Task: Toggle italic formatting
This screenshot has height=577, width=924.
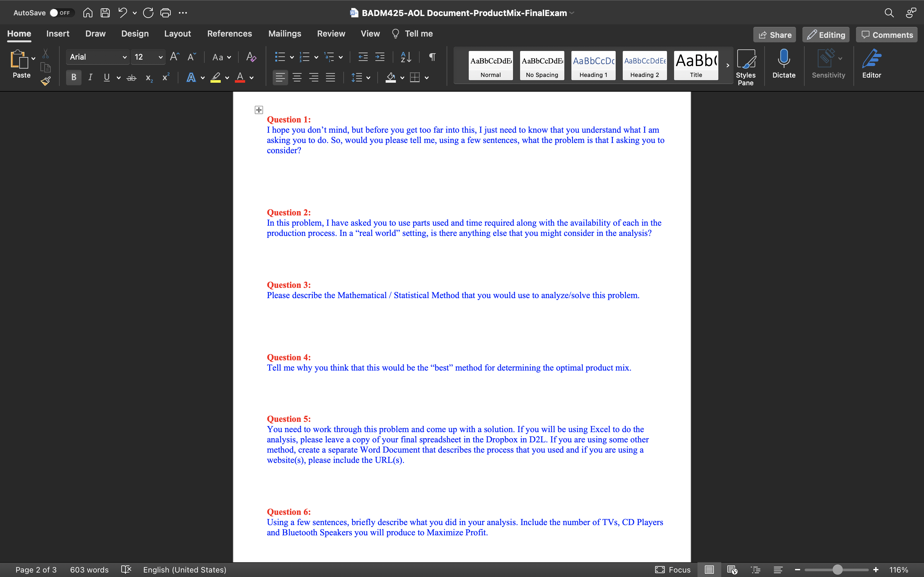Action: click(90, 77)
